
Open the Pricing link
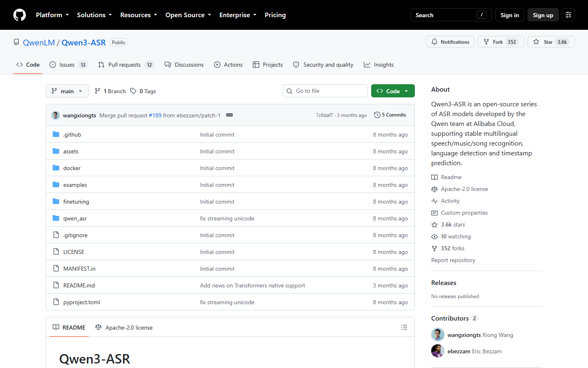275,15
